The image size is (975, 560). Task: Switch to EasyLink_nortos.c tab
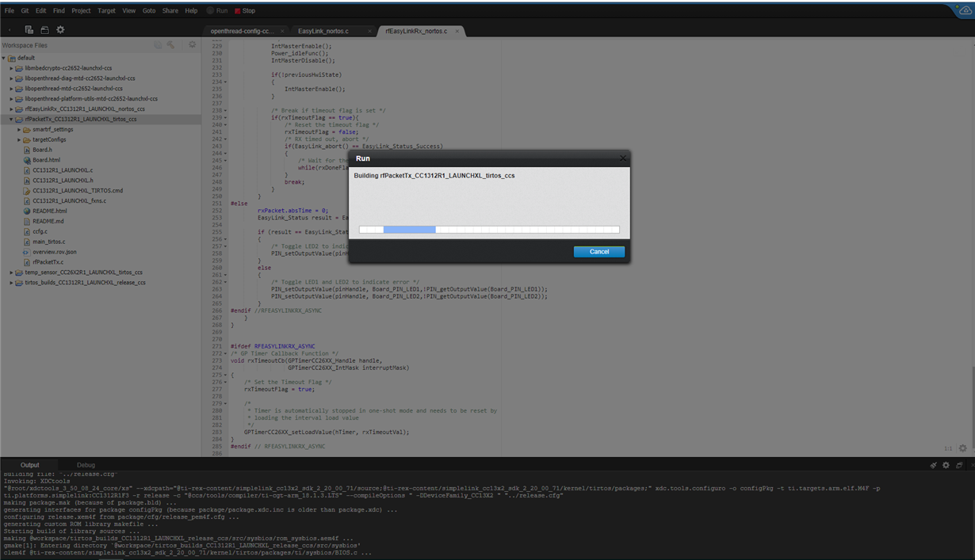tap(323, 31)
